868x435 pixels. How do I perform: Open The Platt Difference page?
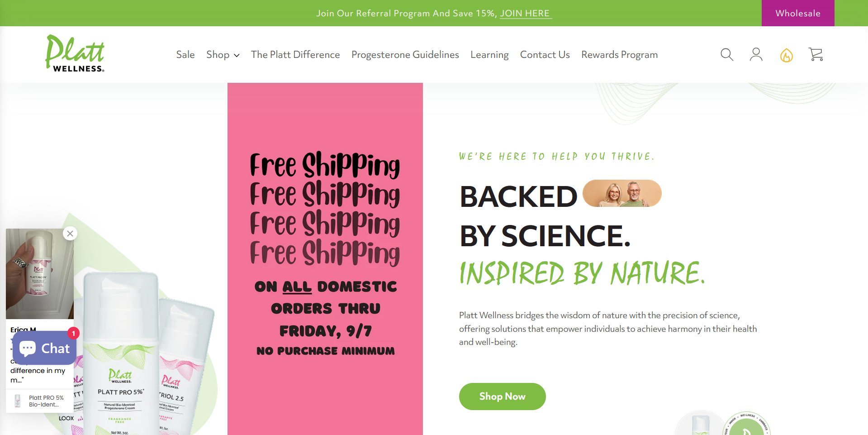[295, 55]
